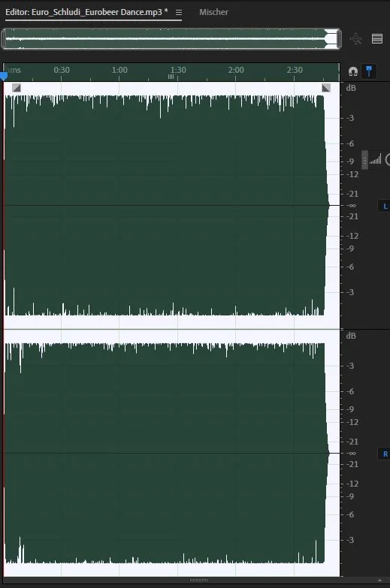
Task: Click the blue playhead marker on the timeline
Action: click(4, 77)
